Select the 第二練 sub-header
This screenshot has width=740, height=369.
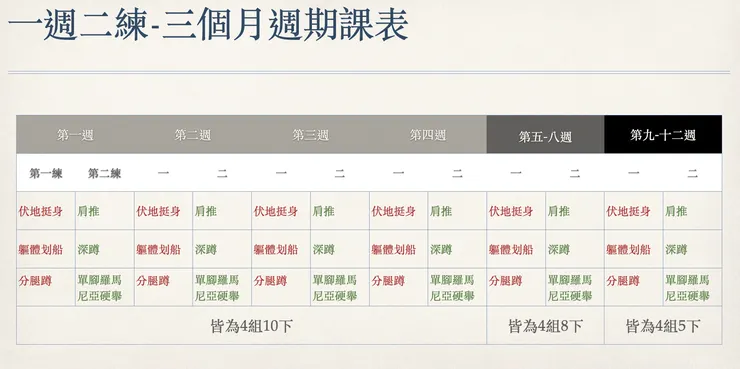point(104,174)
